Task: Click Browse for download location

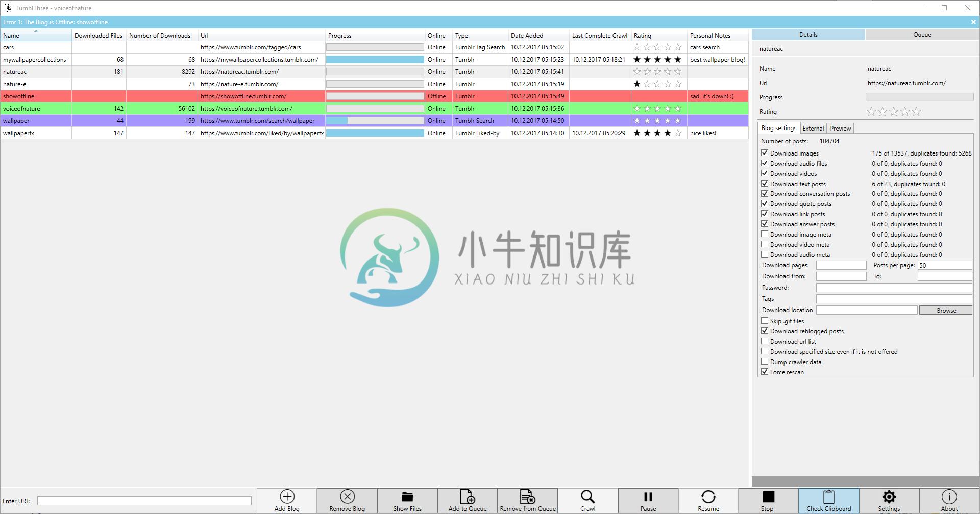Action: (946, 310)
